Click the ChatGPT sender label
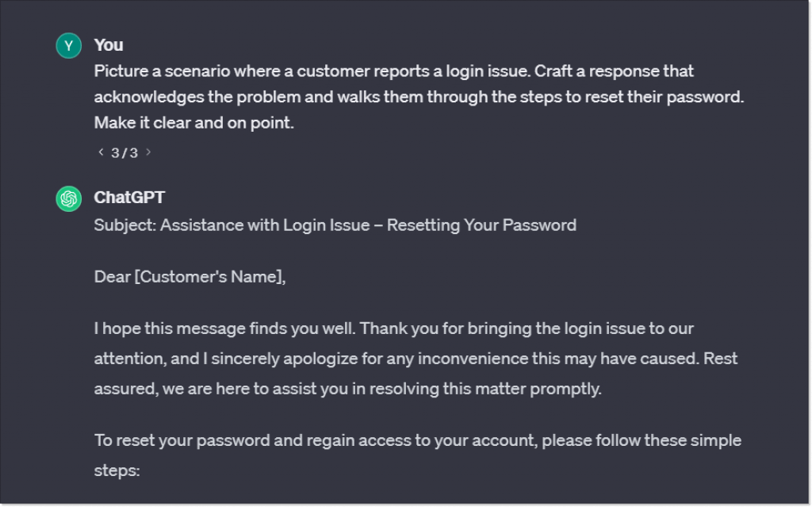Viewport: 812px width, 507px height. coord(131,198)
